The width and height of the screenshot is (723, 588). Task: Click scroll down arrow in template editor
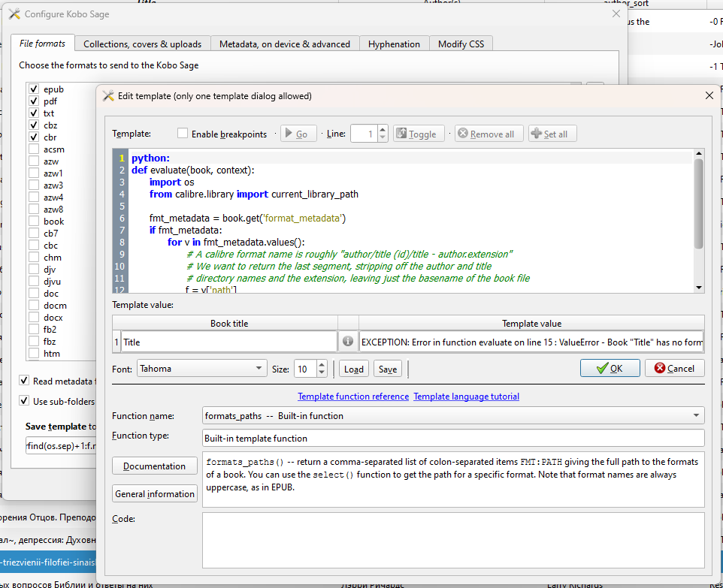coord(698,288)
